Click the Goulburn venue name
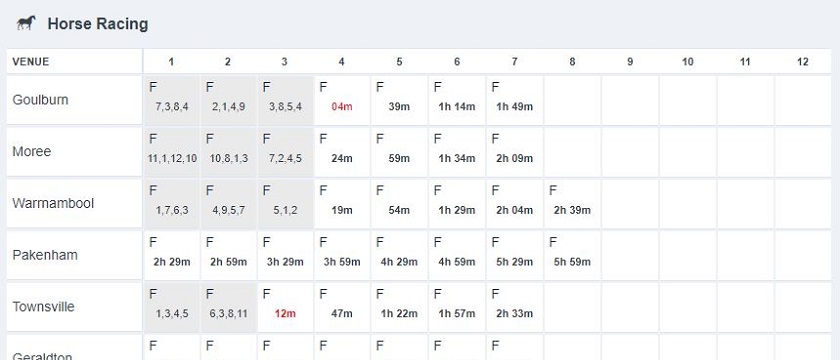This screenshot has width=840, height=360. (x=40, y=100)
